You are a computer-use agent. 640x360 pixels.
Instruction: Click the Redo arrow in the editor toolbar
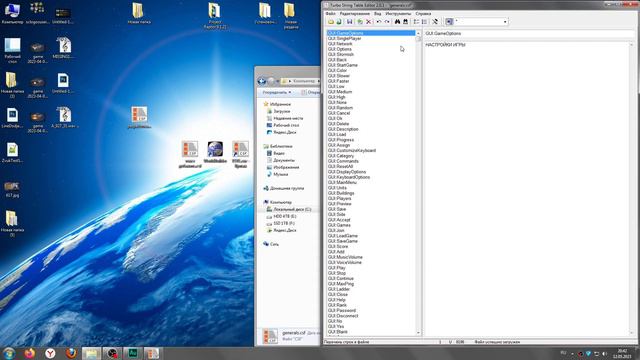click(x=387, y=22)
